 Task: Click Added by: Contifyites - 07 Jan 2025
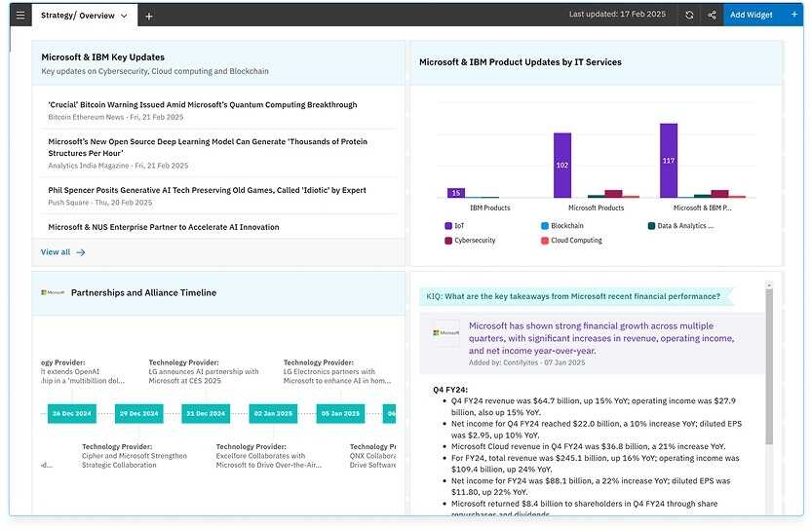click(x=526, y=362)
